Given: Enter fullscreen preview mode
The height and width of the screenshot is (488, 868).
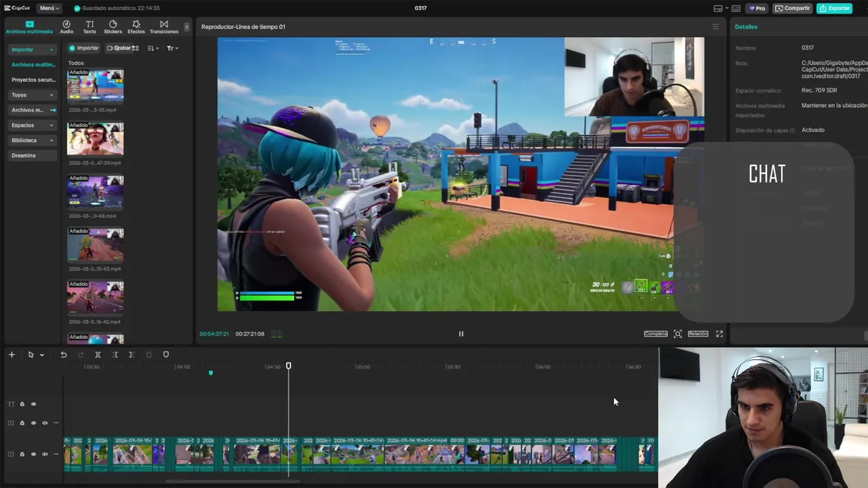Looking at the screenshot, I should pos(719,333).
